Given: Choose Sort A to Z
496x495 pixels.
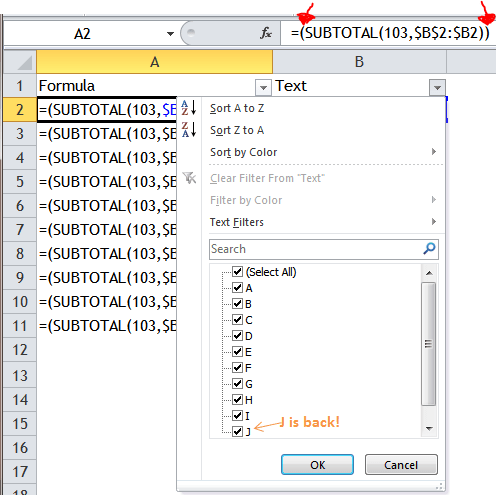Looking at the screenshot, I should [237, 108].
